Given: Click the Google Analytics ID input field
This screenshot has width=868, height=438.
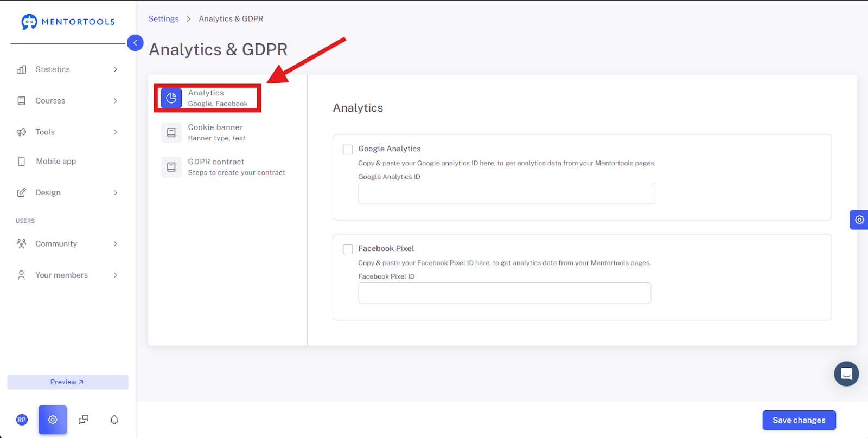Looking at the screenshot, I should 507,194.
